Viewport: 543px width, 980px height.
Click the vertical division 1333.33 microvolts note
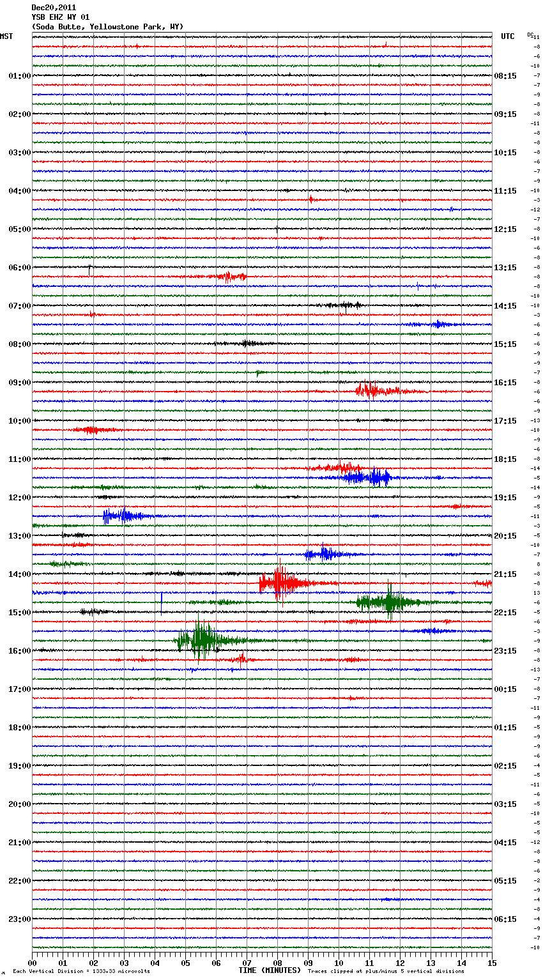(x=81, y=971)
